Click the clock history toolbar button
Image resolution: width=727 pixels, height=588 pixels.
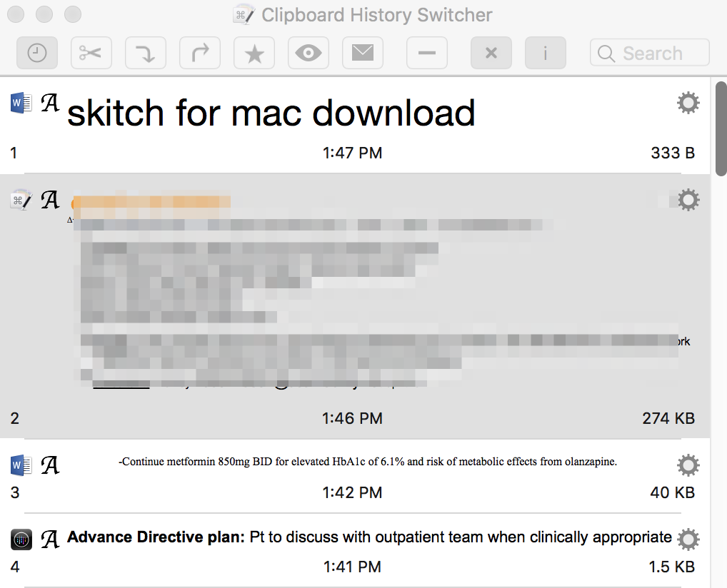(37, 53)
